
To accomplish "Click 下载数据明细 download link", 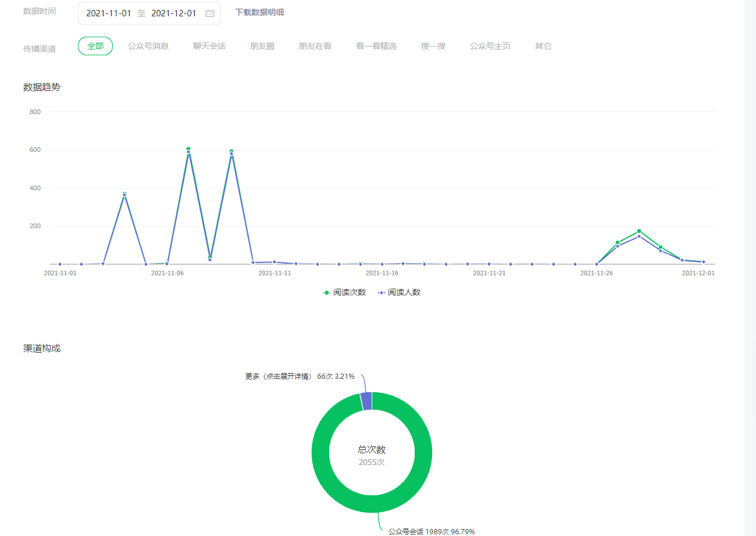I will (x=259, y=12).
